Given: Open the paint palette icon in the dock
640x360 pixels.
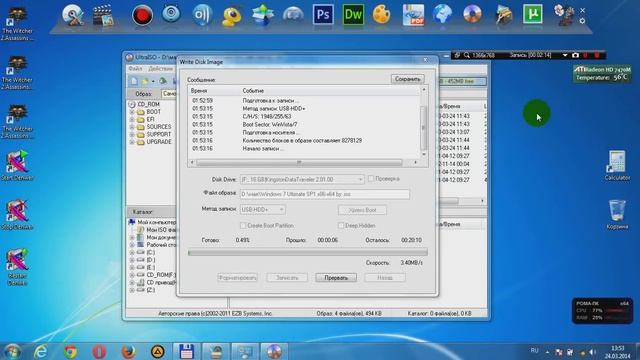Looking at the screenshot, I should (382, 15).
